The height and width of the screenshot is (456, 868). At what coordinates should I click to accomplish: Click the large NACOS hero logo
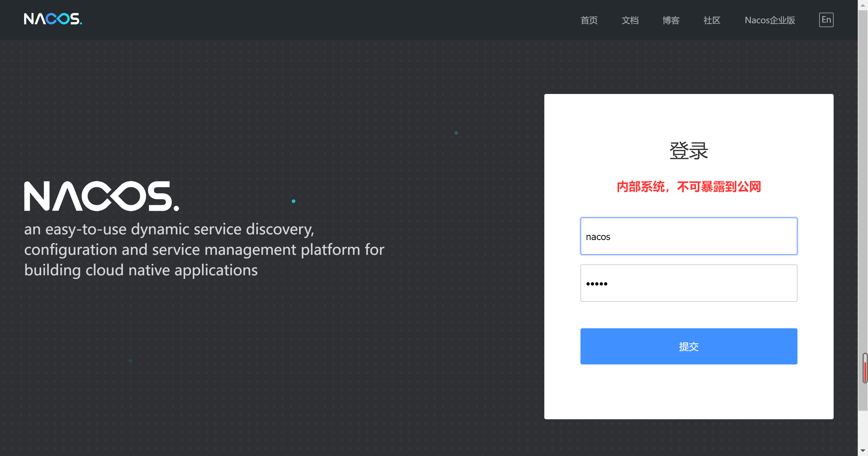pyautogui.click(x=102, y=196)
